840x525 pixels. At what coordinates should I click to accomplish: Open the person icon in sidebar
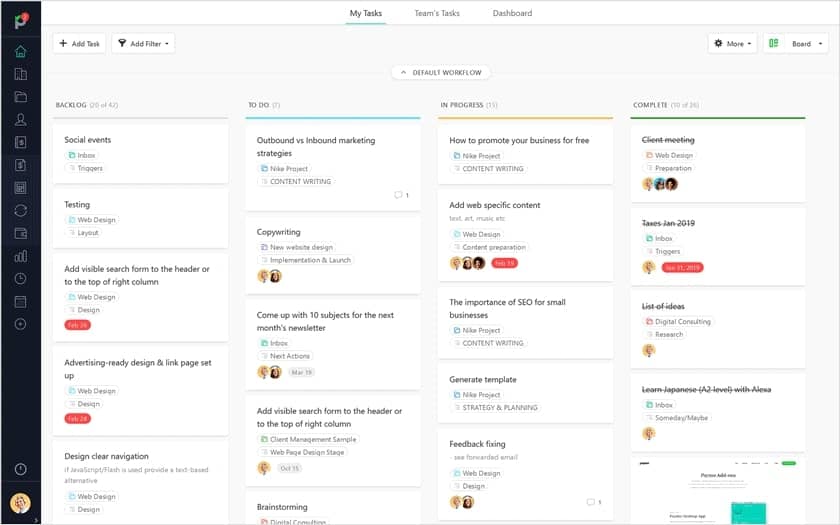(20, 120)
